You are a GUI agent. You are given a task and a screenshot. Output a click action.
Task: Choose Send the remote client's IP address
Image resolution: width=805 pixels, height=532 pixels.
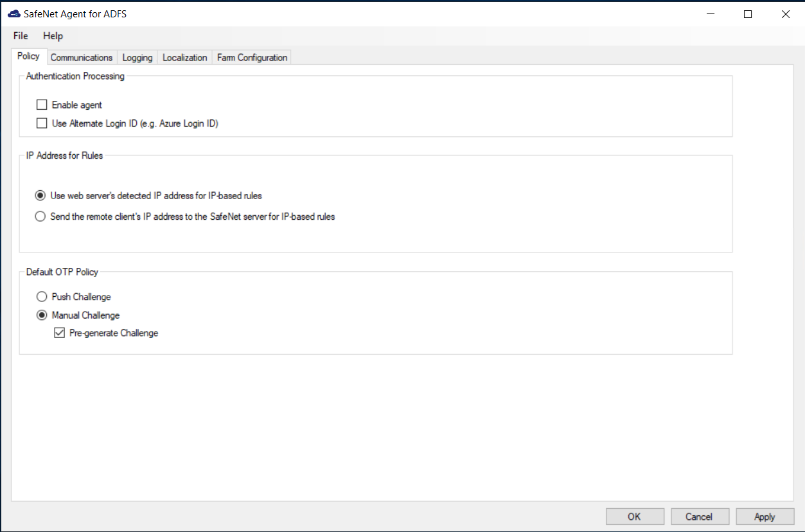coord(40,217)
